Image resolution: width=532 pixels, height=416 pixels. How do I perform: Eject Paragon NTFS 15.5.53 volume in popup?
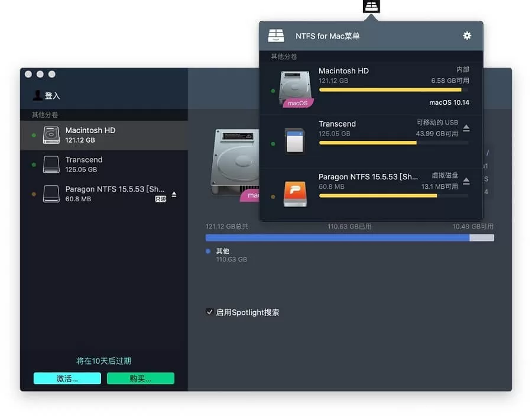tap(466, 181)
